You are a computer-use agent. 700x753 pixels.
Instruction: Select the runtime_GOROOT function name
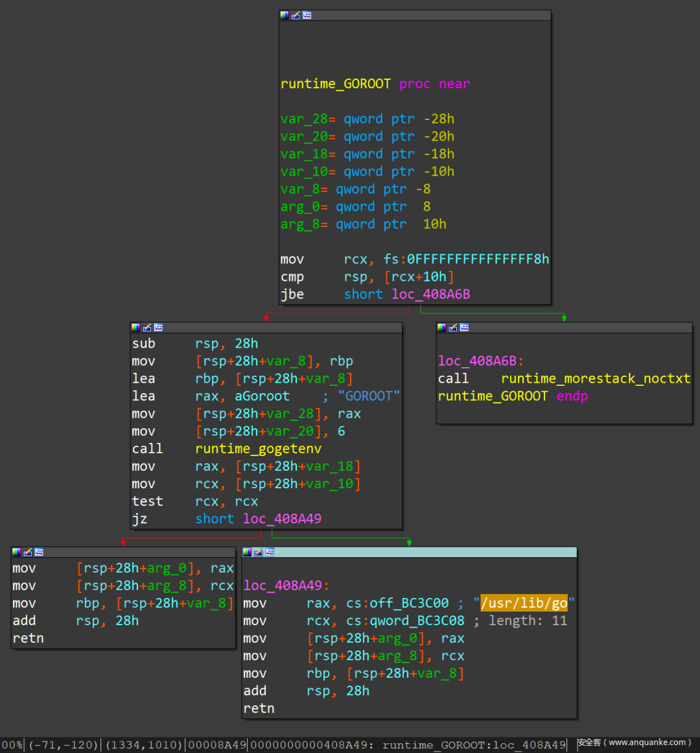[x=334, y=83]
